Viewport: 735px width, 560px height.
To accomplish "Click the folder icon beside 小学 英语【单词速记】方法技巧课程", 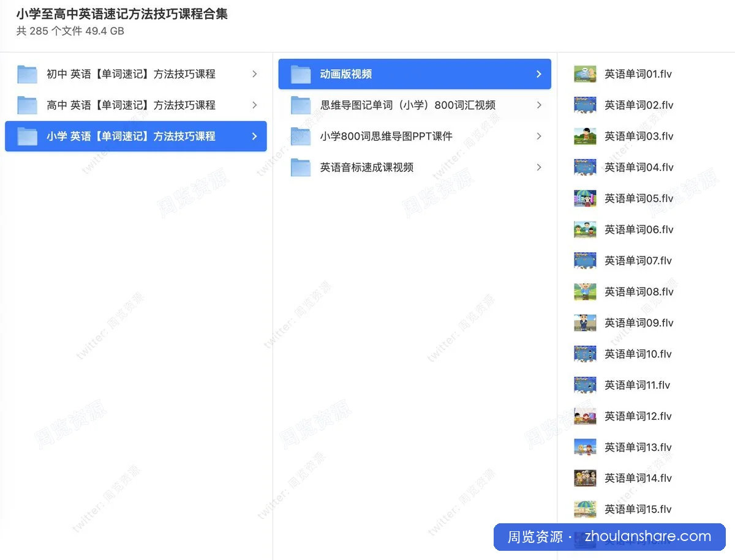I will [27, 136].
